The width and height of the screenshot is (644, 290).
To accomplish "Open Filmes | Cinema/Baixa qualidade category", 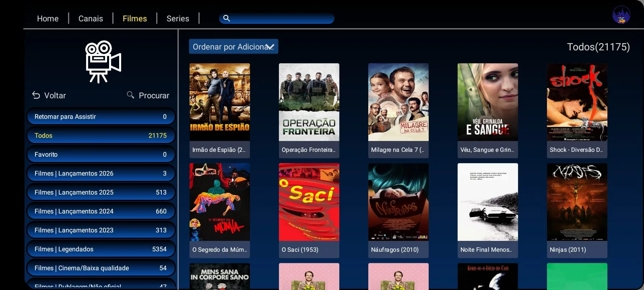I will coord(101,268).
